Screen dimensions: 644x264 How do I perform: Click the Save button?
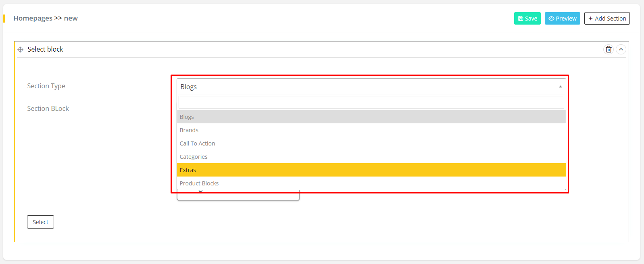527,19
